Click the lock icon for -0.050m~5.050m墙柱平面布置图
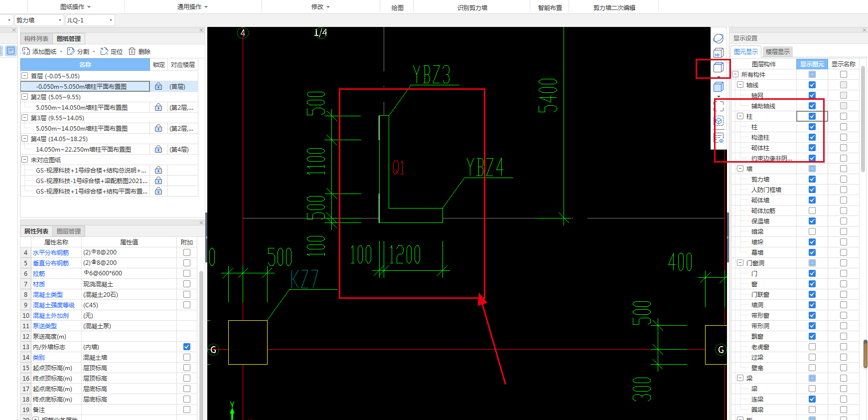Viewport: 868px width, 420px height. (x=158, y=86)
